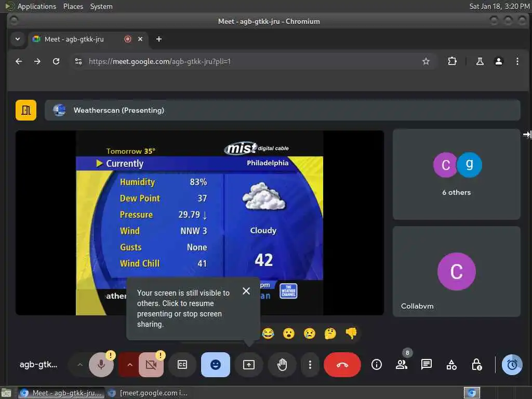This screenshot has height=399, width=532.
Task: Expand video settings chevron beside camera
Action: click(x=129, y=365)
